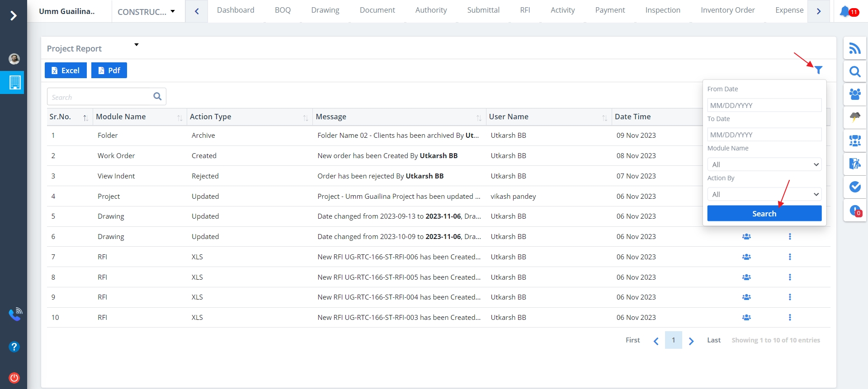Open the notifications bell

click(x=844, y=11)
